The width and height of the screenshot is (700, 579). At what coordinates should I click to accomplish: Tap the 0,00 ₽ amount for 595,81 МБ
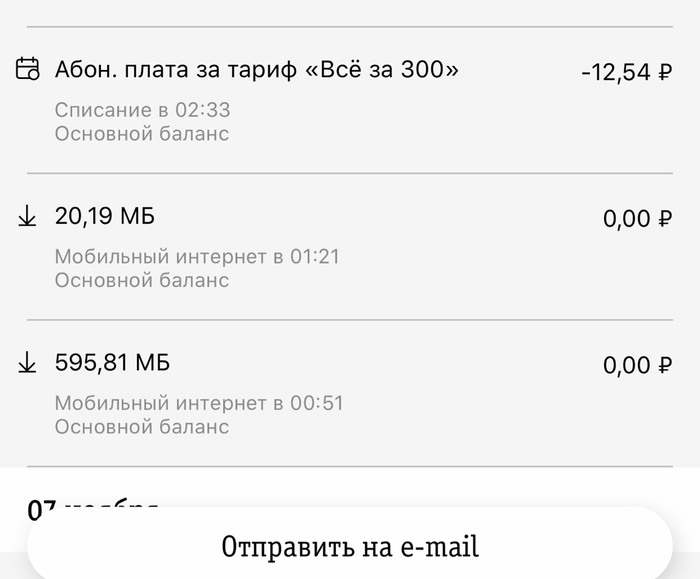pyautogui.click(x=637, y=366)
